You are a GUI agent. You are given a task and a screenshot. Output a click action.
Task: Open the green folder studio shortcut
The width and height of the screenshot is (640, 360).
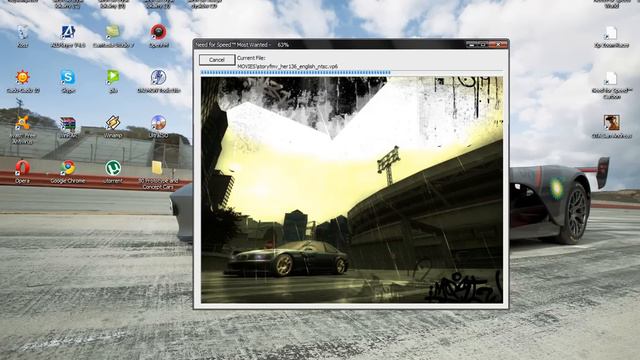click(x=113, y=36)
